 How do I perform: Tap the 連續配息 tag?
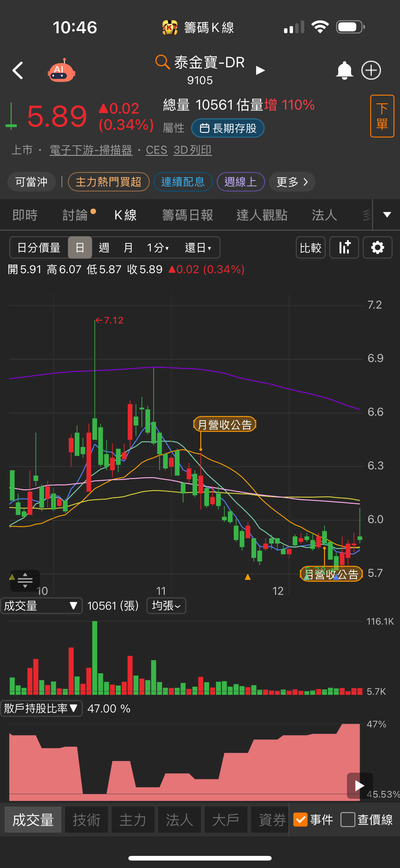183,182
